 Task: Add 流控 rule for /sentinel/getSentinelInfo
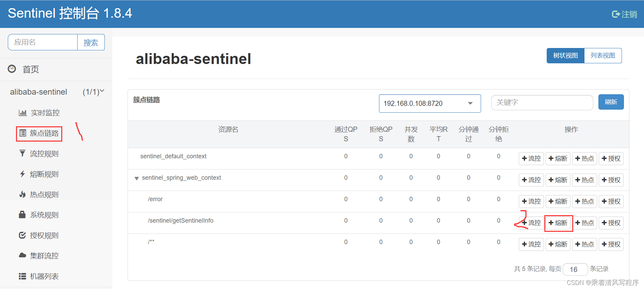click(x=531, y=223)
